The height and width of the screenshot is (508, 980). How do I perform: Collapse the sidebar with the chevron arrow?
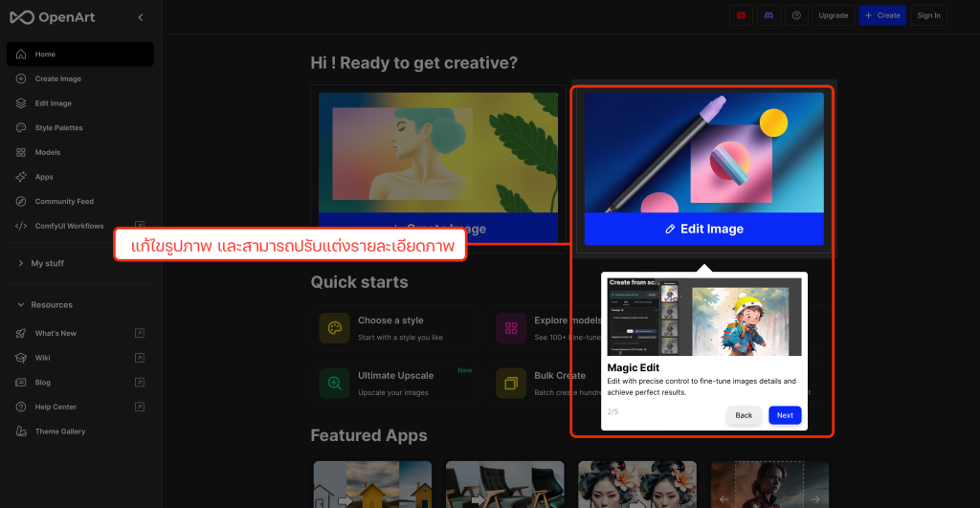tap(141, 17)
